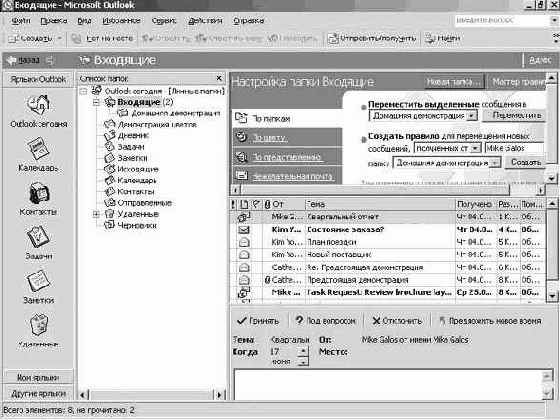Click the Назад navigation button
Image resolution: width=560 pixels, height=420 pixels.
click(x=24, y=60)
